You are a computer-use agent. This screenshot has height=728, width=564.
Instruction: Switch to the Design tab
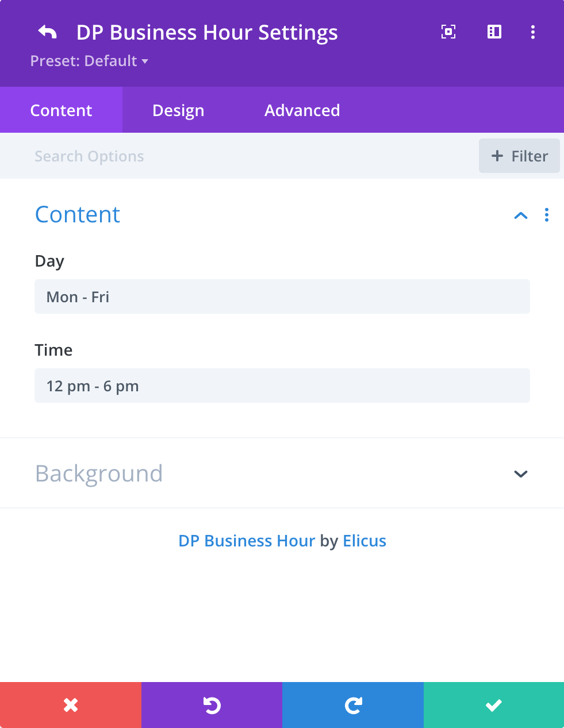[x=178, y=110]
